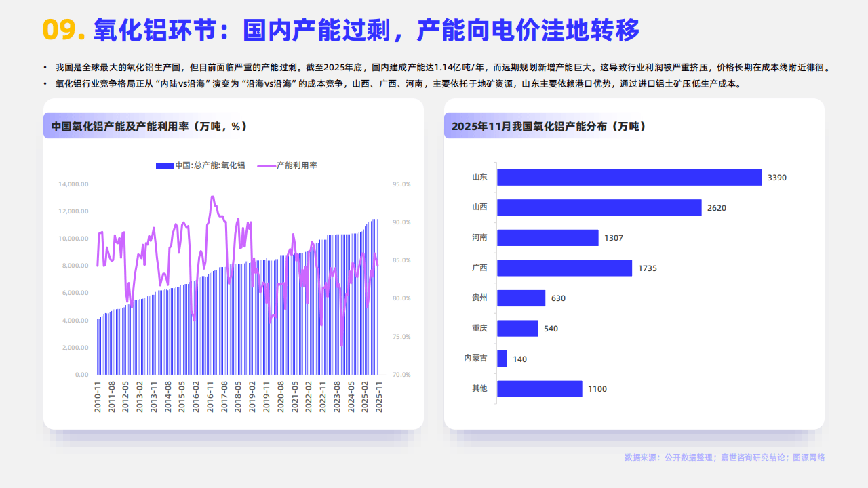Image resolution: width=868 pixels, height=488 pixels.
Task: Select the right chart title 2025年11月我国氧化铝产能分布
Action: coord(548,126)
